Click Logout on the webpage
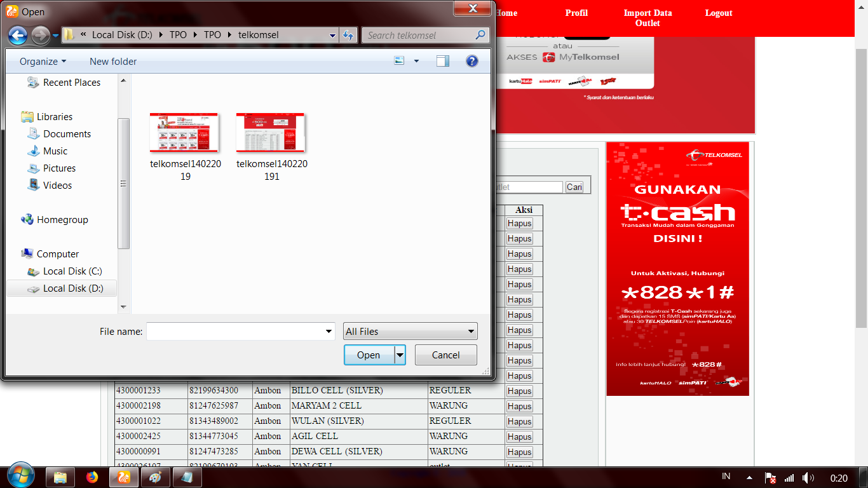 click(719, 13)
